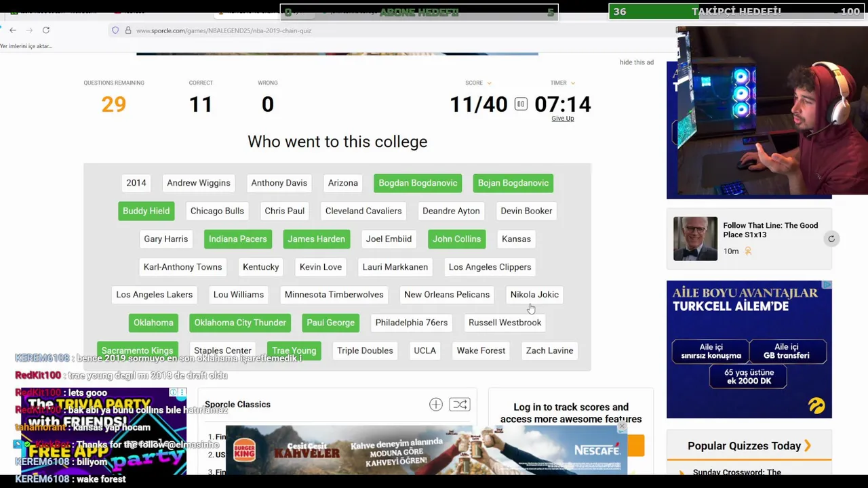The width and height of the screenshot is (868, 488).
Task: Select the Arizona tile
Action: point(343,183)
